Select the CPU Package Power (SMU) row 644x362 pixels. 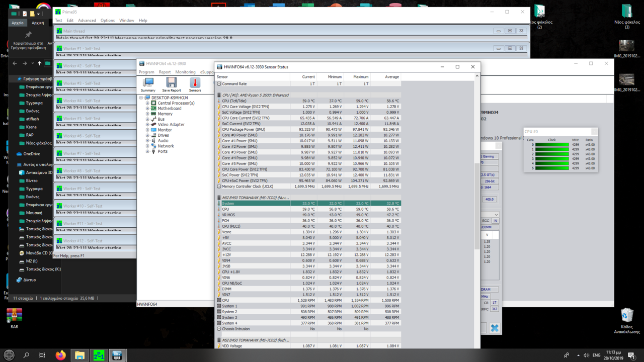[x=308, y=129]
